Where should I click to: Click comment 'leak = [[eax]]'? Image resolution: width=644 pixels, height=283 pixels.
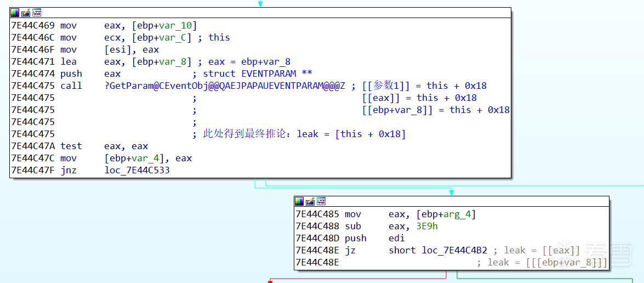[542, 250]
